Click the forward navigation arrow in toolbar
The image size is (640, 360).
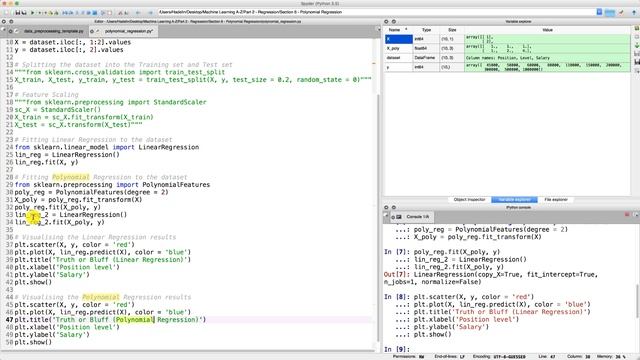coord(150,13)
